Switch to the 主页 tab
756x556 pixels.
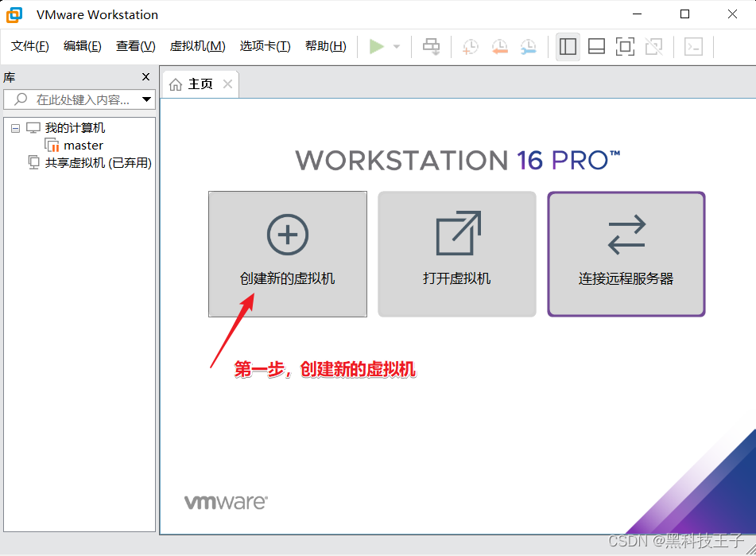pyautogui.click(x=200, y=84)
